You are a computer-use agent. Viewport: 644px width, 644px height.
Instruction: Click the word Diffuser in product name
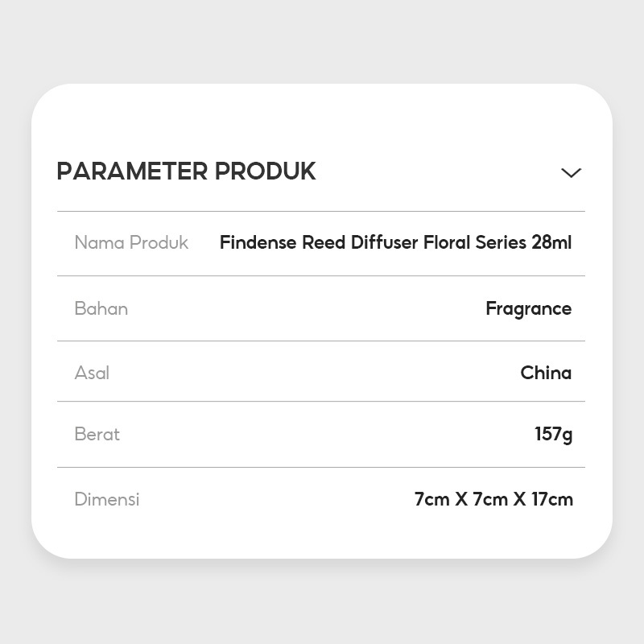(383, 242)
